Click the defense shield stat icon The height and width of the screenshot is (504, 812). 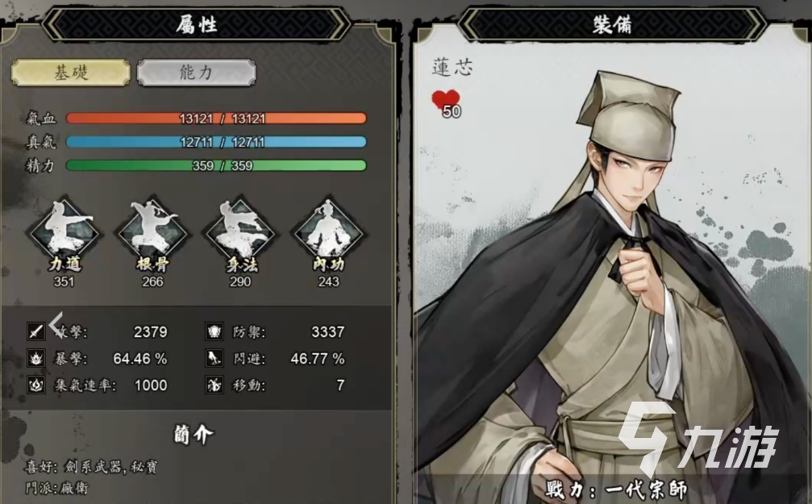coord(214,331)
